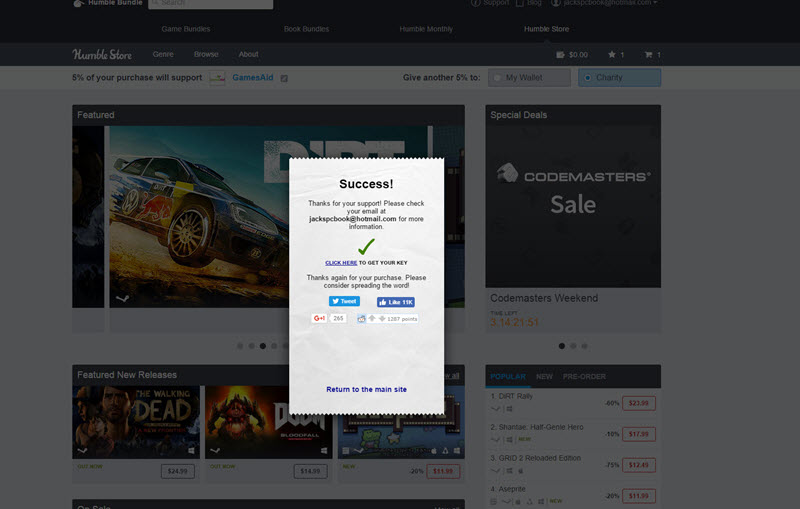Click the Aseprite list entry

click(x=508, y=489)
